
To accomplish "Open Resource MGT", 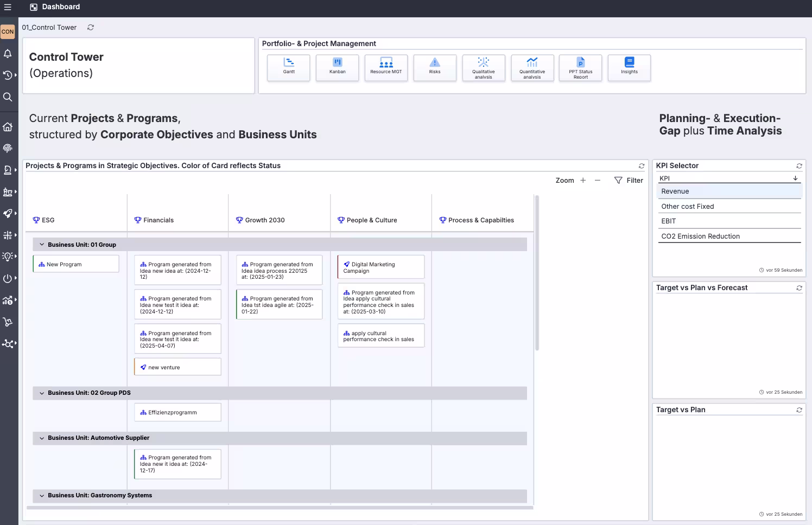I will 386,67.
